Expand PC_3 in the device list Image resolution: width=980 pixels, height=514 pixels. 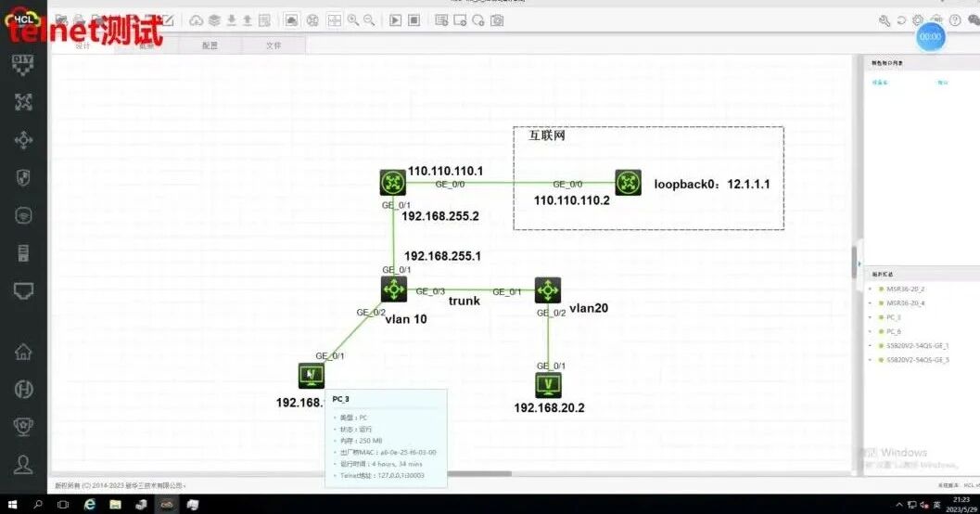click(871, 317)
